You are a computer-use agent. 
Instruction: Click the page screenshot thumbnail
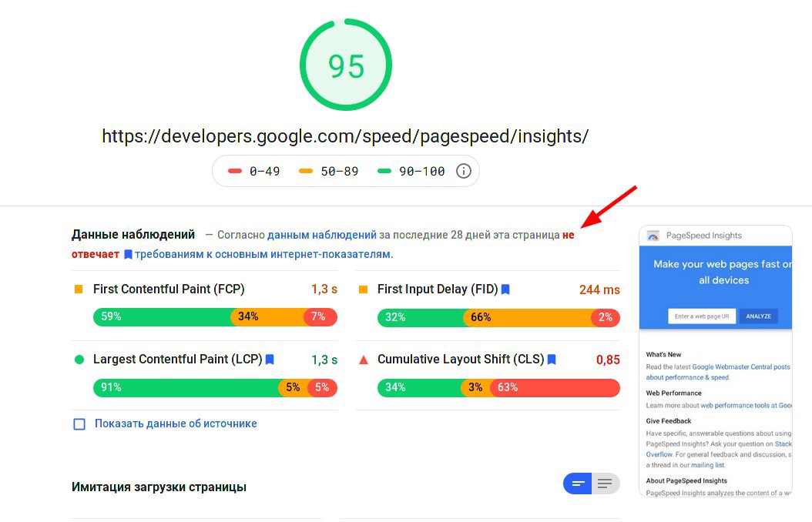click(716, 361)
